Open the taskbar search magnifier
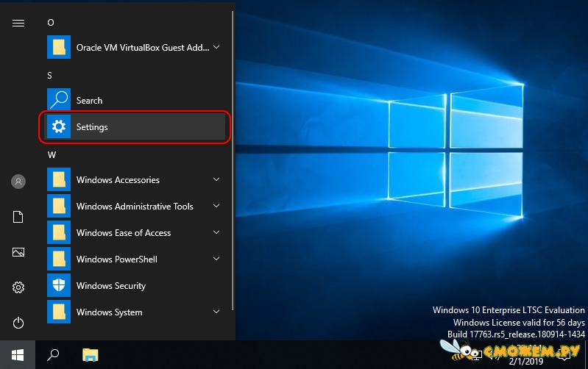Screen dimensions: 588x369 point(53,355)
